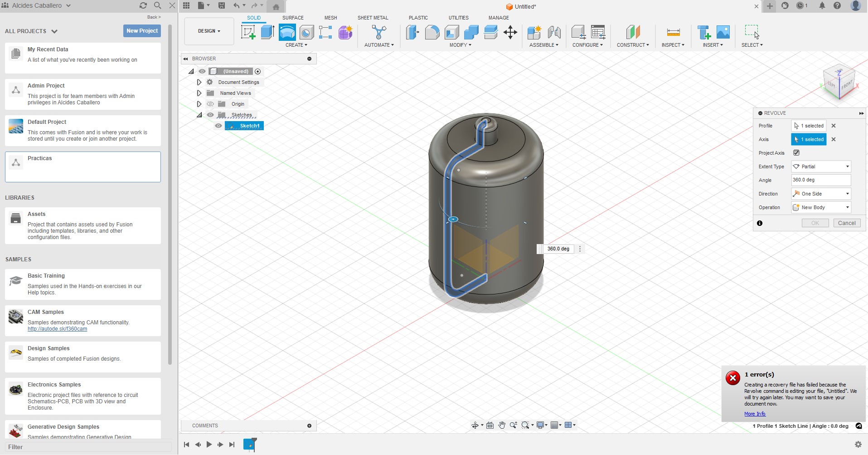Image resolution: width=868 pixels, height=455 pixels.
Task: Select the Shell tool
Action: pos(451,32)
